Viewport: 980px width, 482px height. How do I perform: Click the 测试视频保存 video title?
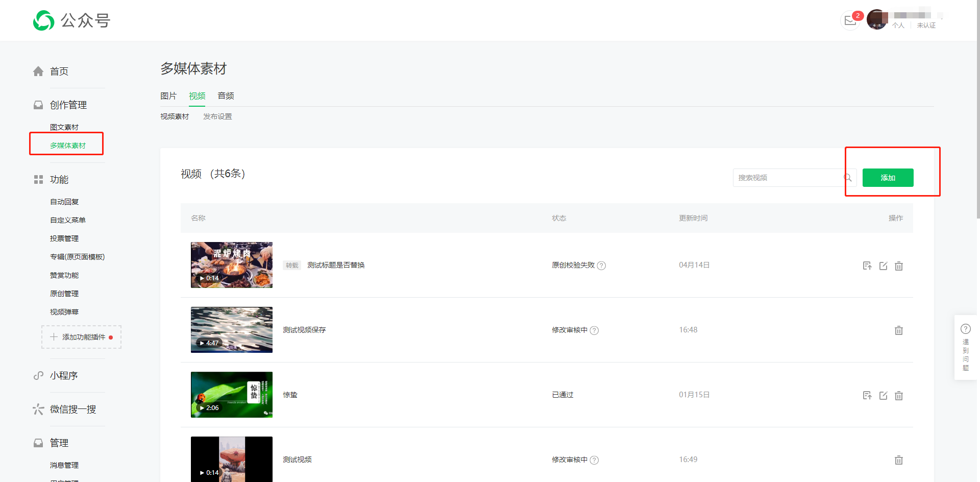304,330
